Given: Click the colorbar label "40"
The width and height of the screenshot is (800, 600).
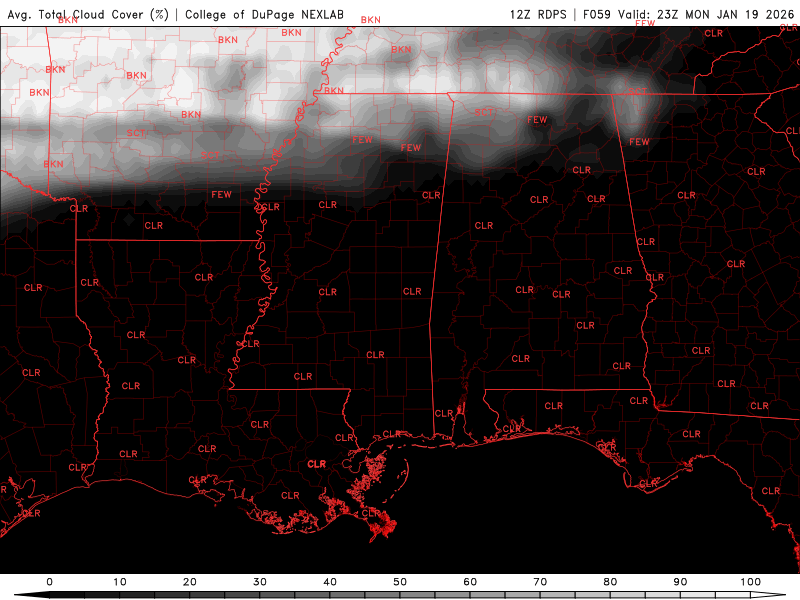Looking at the screenshot, I should tap(330, 582).
